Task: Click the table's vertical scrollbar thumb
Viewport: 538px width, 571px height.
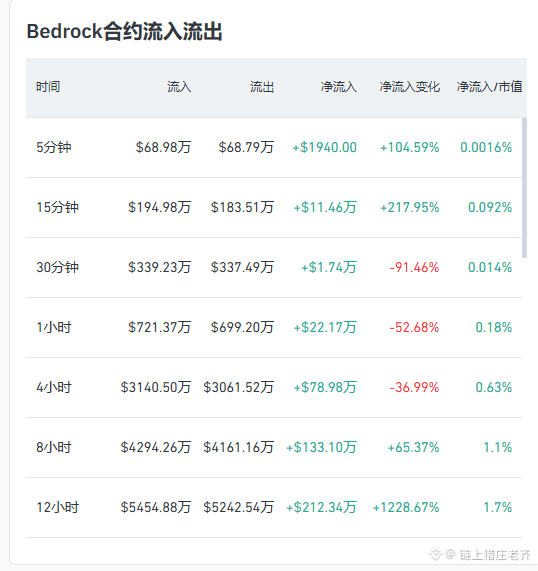Action: (525, 188)
